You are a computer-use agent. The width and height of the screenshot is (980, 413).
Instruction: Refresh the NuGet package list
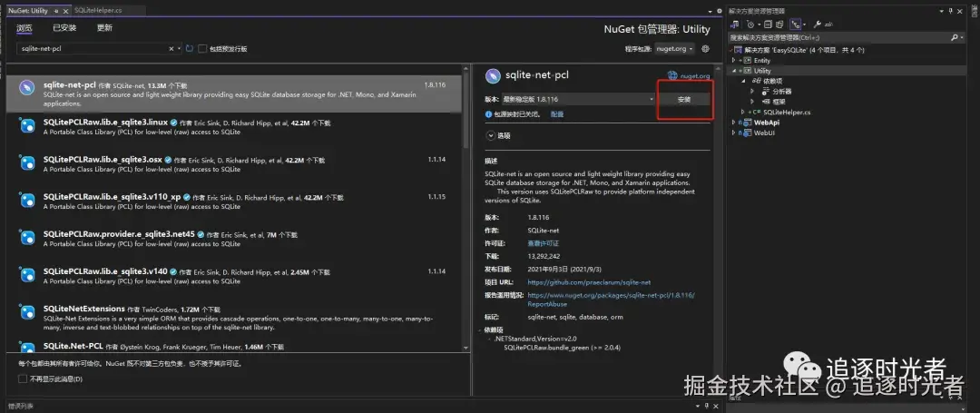[190, 48]
